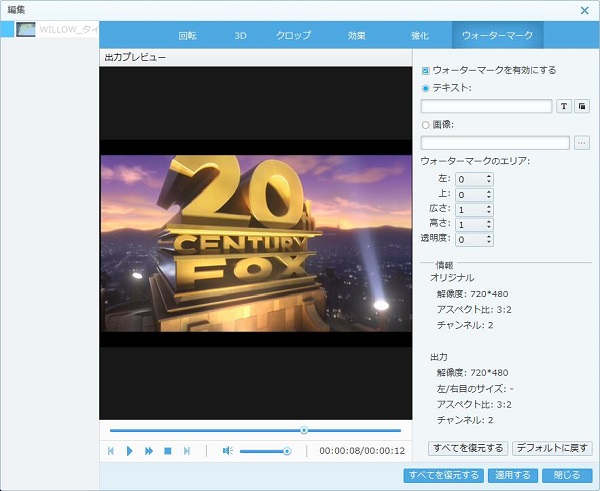This screenshot has width=600, height=491.
Task: Mute the preview audio
Action: 228,451
